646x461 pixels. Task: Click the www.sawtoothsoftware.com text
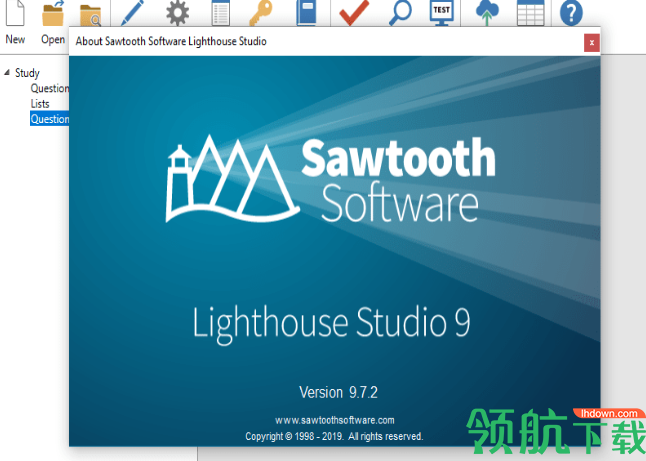tap(335, 420)
